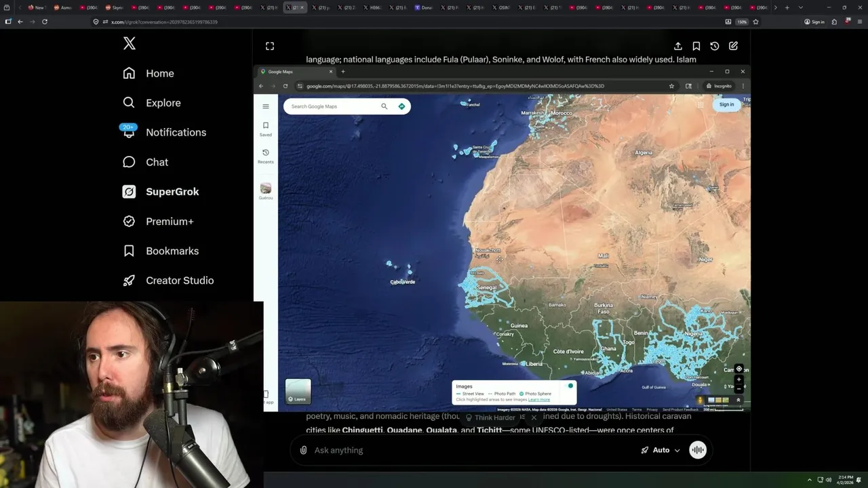Open a new main browser tab
868x488 pixels.
(x=787, y=7)
